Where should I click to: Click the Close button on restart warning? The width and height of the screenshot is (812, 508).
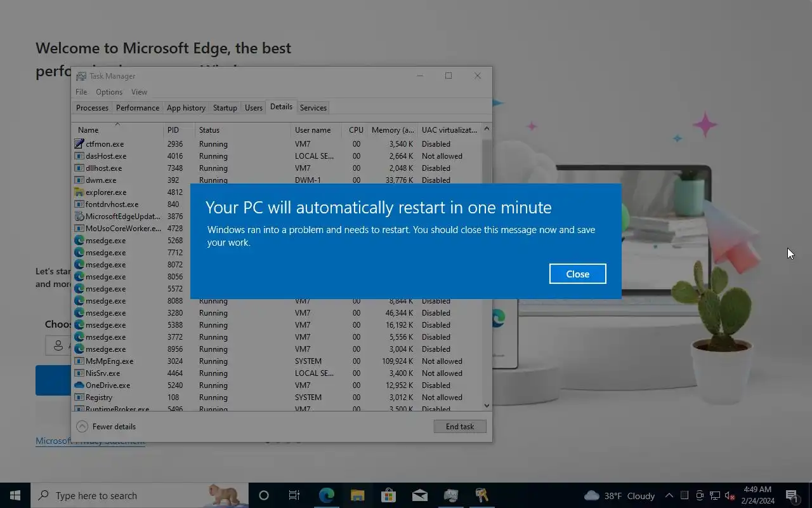pyautogui.click(x=577, y=274)
